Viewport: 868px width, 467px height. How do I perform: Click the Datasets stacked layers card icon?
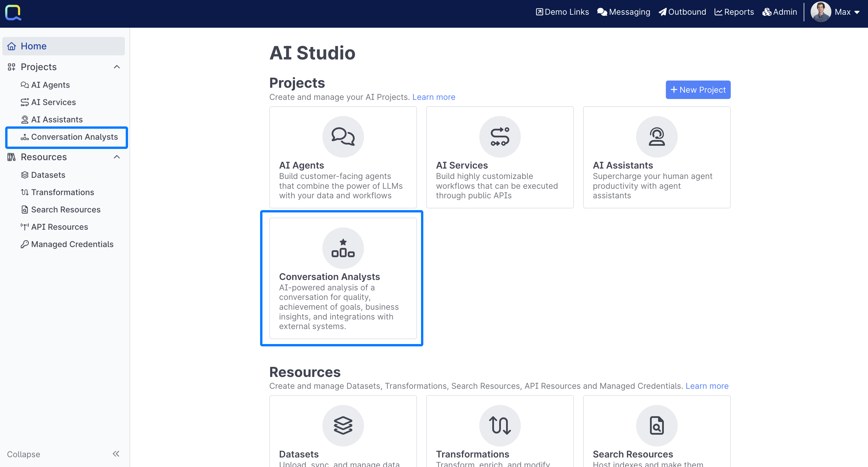click(343, 425)
